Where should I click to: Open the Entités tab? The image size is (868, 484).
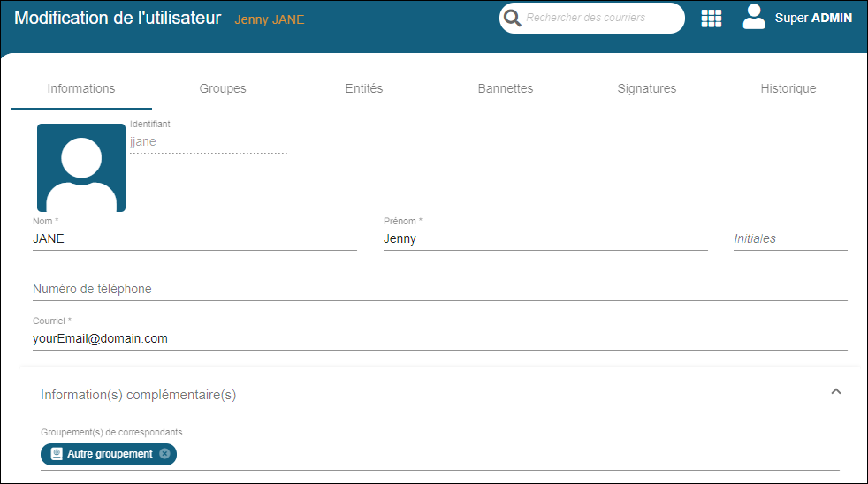pos(364,88)
